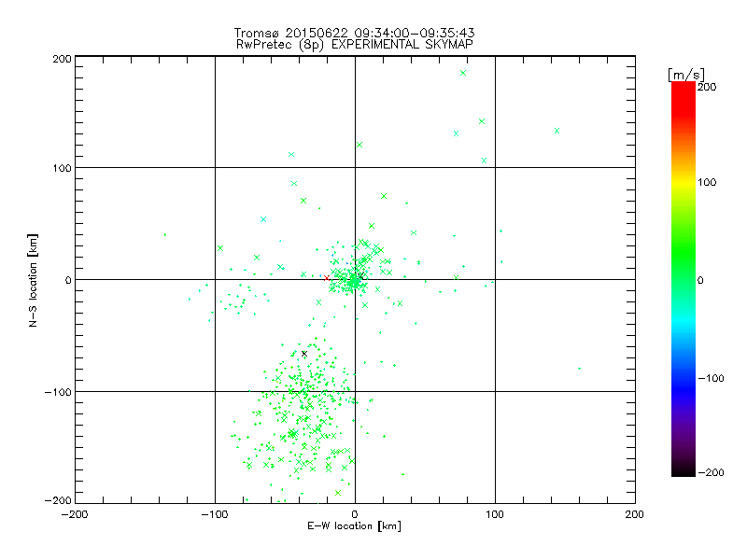Image resolution: width=747 pixels, height=560 pixels.
Task: Select the subtitle 'RwPretec (8p) EXPERIMENTAL SKYMAP'
Action: 355,45
